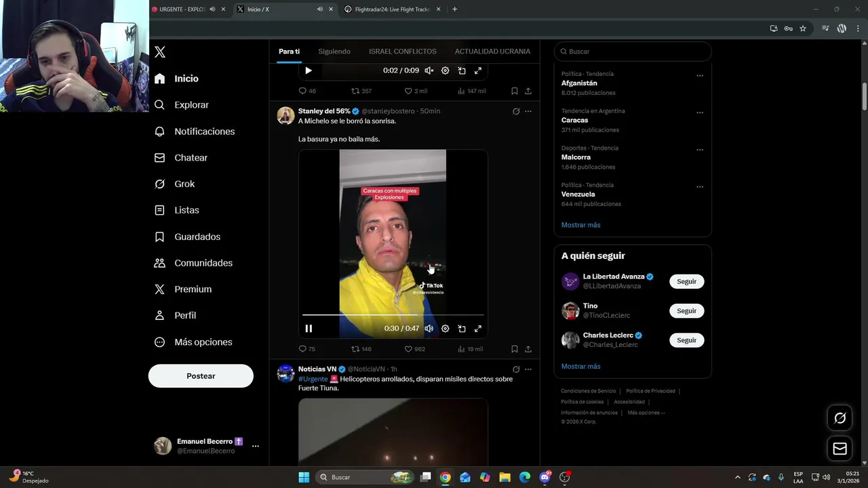
Task: Select the Para ti tab
Action: click(289, 52)
